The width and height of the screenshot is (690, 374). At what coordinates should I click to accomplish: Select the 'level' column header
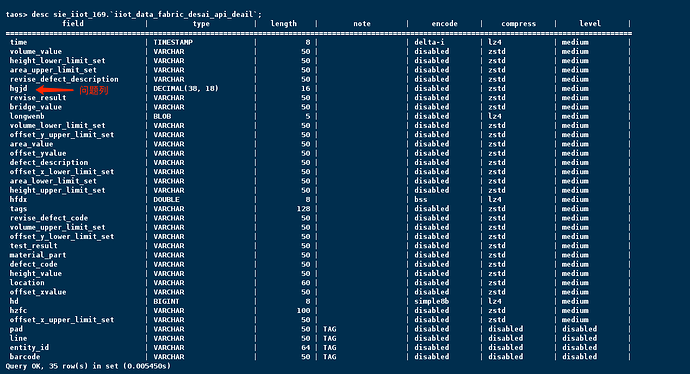pyautogui.click(x=590, y=24)
